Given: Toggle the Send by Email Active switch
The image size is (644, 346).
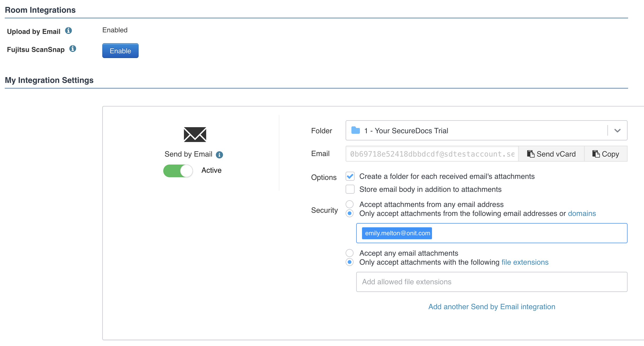Looking at the screenshot, I should pos(178,171).
